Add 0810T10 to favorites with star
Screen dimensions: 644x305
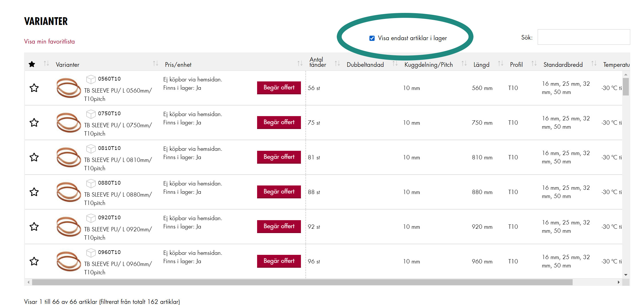34,157
